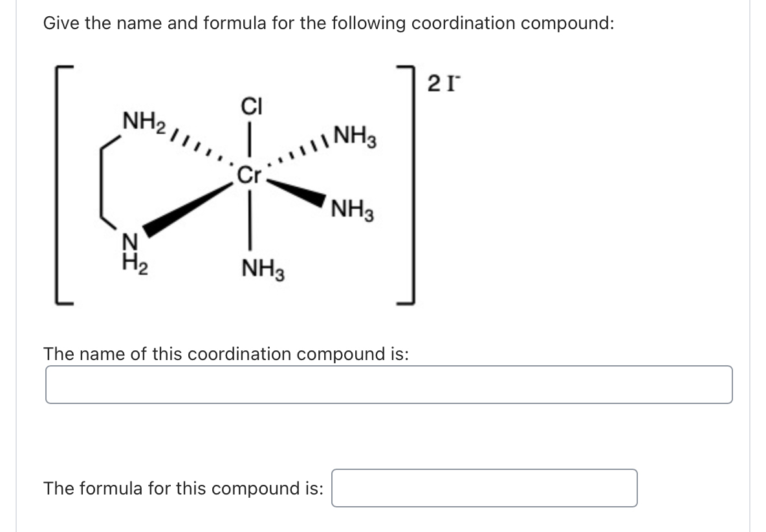
Task: Click the vertical bond between Cr and Cl
Action: 249,139
